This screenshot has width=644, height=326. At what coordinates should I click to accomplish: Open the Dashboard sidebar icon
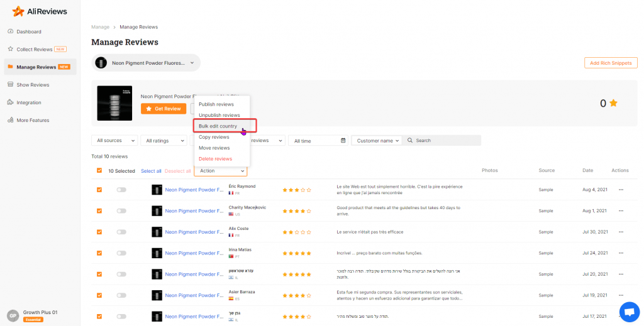[x=10, y=31]
